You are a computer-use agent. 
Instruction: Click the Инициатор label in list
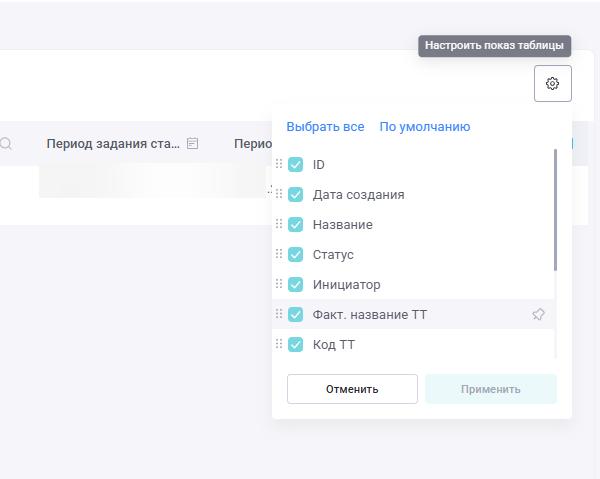347,285
